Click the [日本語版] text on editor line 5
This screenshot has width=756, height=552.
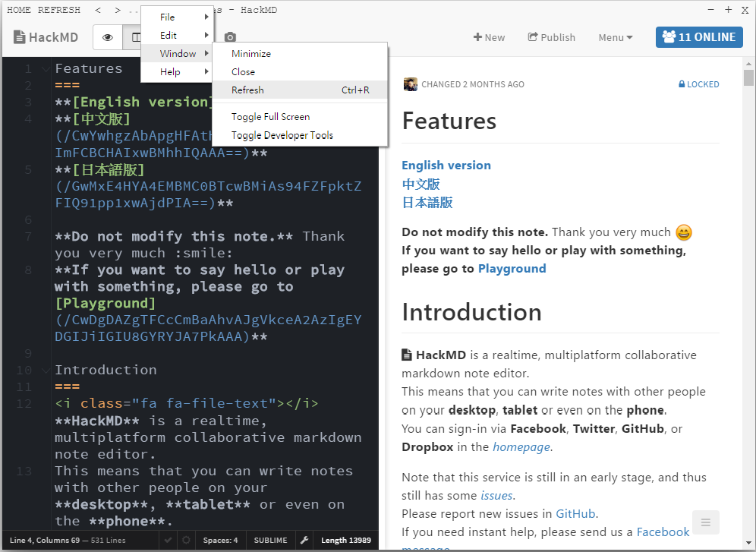coord(108,169)
